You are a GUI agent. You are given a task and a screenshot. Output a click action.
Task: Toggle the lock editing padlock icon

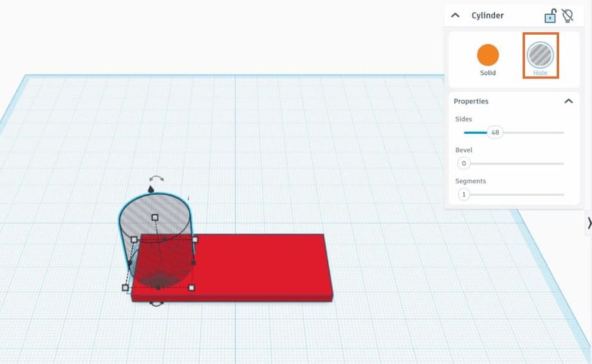550,16
